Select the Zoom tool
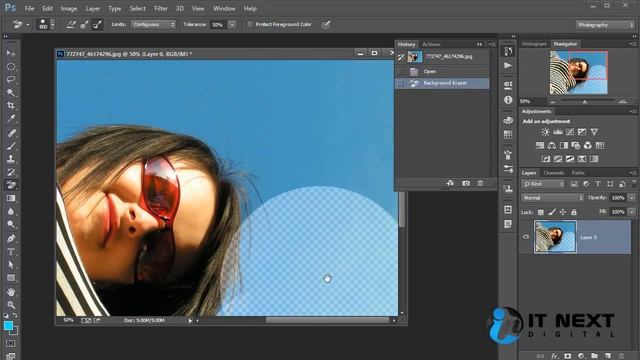This screenshot has height=360, width=640. pyautogui.click(x=11, y=305)
